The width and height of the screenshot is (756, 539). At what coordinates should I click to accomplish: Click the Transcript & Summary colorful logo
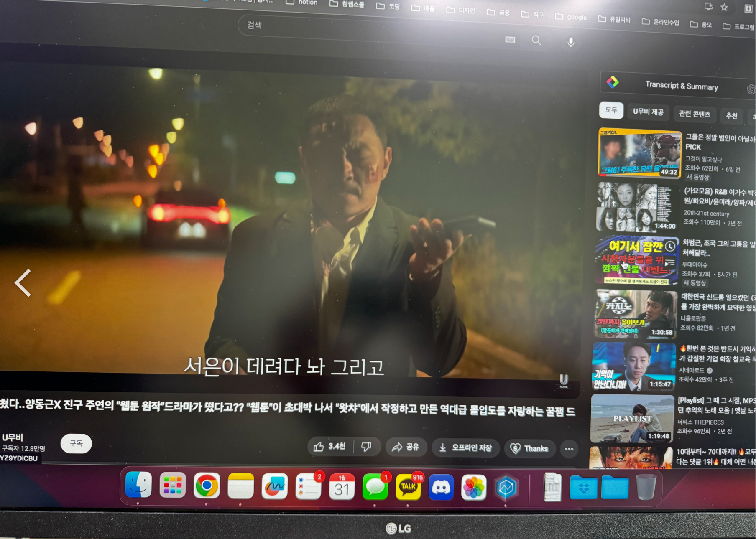[613, 82]
